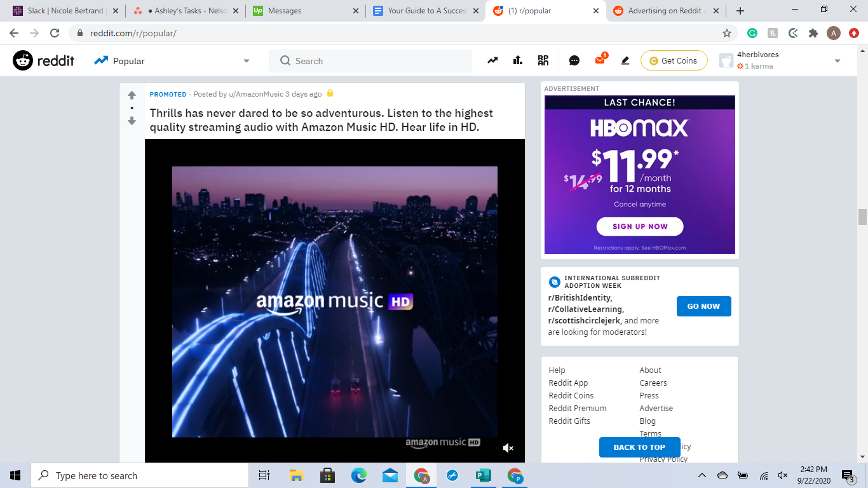Show hidden system tray icons
The width and height of the screenshot is (868, 488).
coord(702,475)
